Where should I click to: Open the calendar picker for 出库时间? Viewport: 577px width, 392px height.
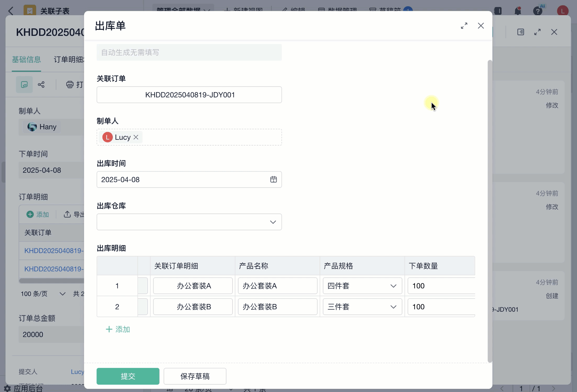click(x=273, y=180)
